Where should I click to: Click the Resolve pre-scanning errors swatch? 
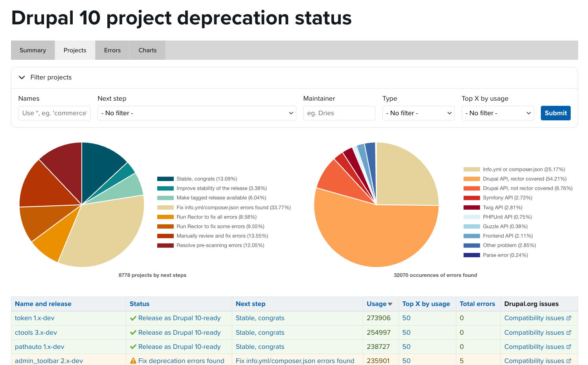point(165,245)
